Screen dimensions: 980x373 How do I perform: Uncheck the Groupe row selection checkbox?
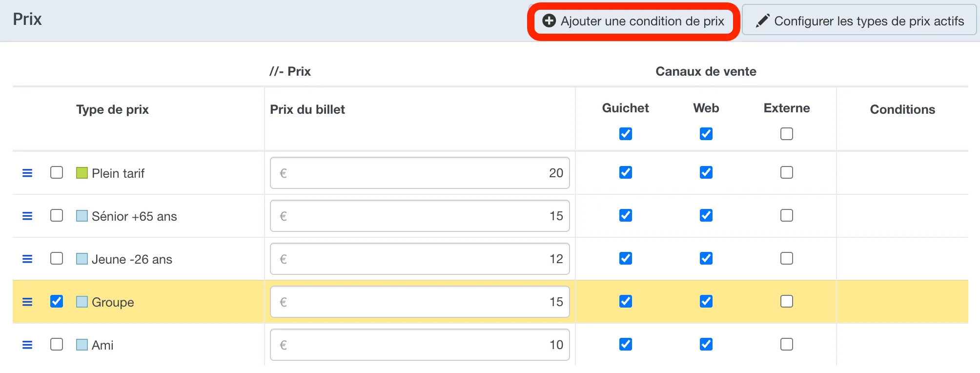point(57,301)
